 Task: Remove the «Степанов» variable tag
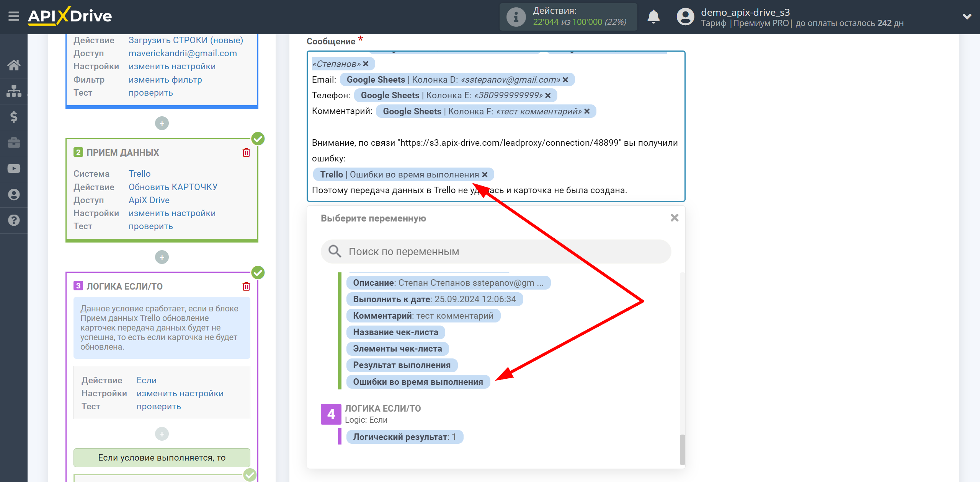[366, 64]
